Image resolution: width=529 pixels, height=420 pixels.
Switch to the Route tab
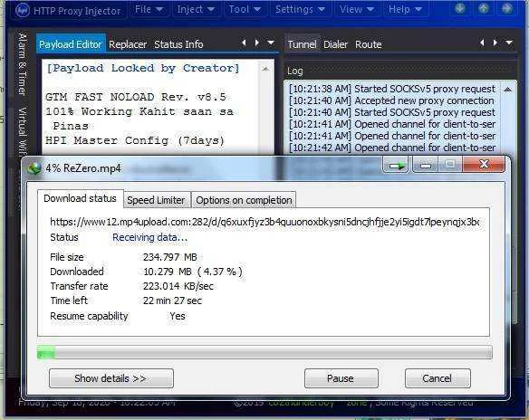pyautogui.click(x=368, y=44)
